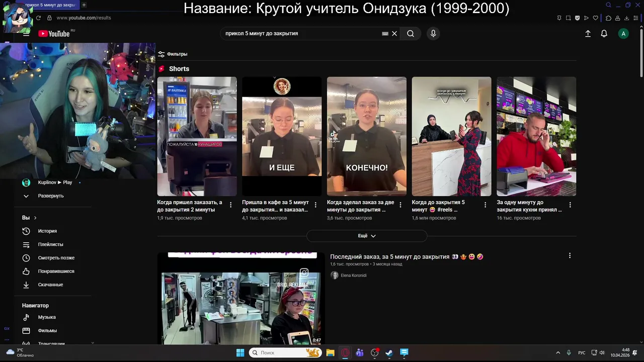This screenshot has height=362, width=644.
Task: Open options for 'Пришла в кафе' short
Action: (x=315, y=205)
